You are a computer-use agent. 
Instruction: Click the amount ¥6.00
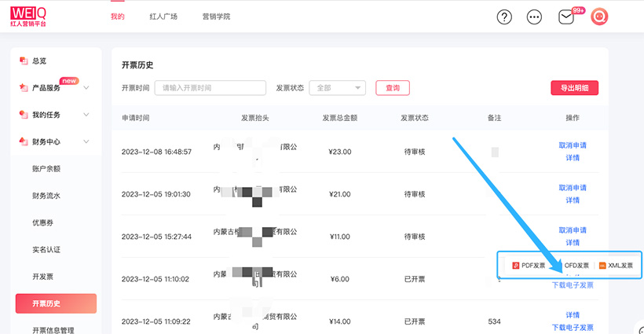339,279
